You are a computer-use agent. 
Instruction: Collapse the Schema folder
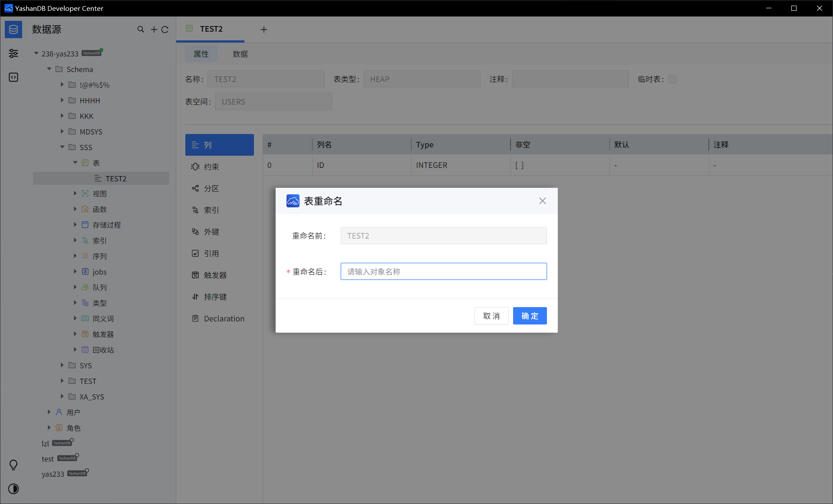click(49, 69)
